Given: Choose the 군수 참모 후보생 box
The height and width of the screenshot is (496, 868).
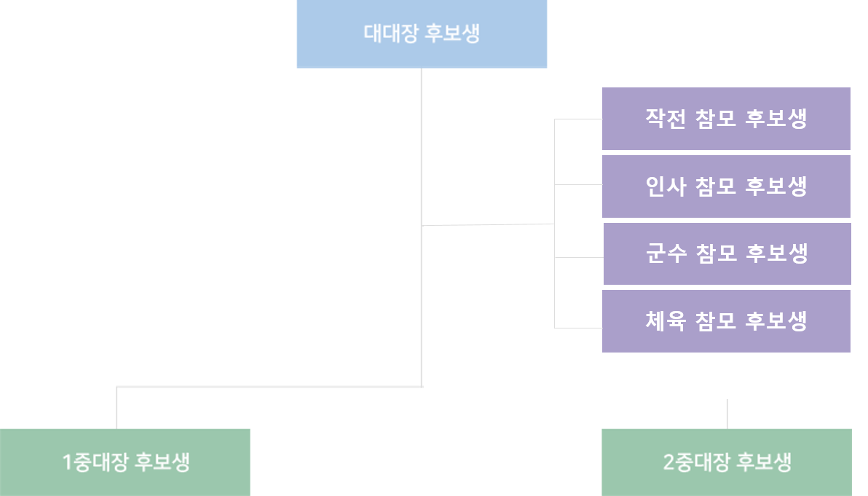Looking at the screenshot, I should [x=727, y=254].
